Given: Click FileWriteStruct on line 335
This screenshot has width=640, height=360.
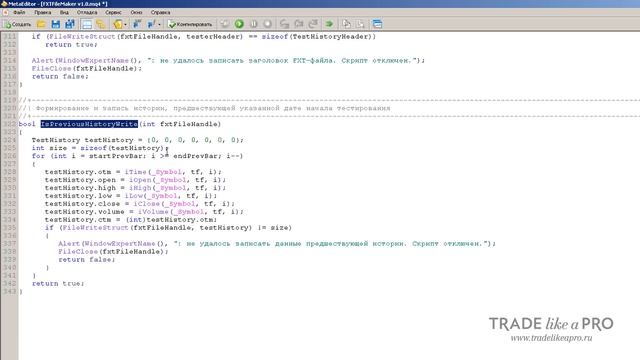Looking at the screenshot, I should coord(96,228).
